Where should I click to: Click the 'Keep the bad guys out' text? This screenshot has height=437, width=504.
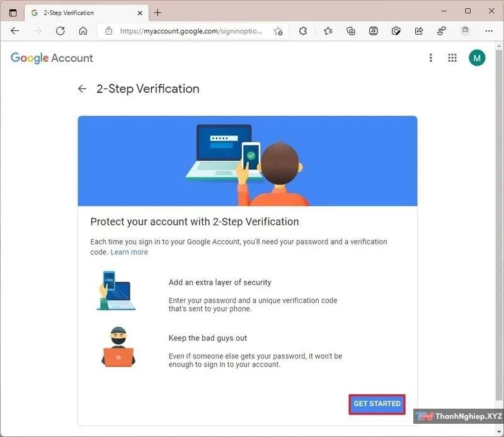tap(208, 338)
